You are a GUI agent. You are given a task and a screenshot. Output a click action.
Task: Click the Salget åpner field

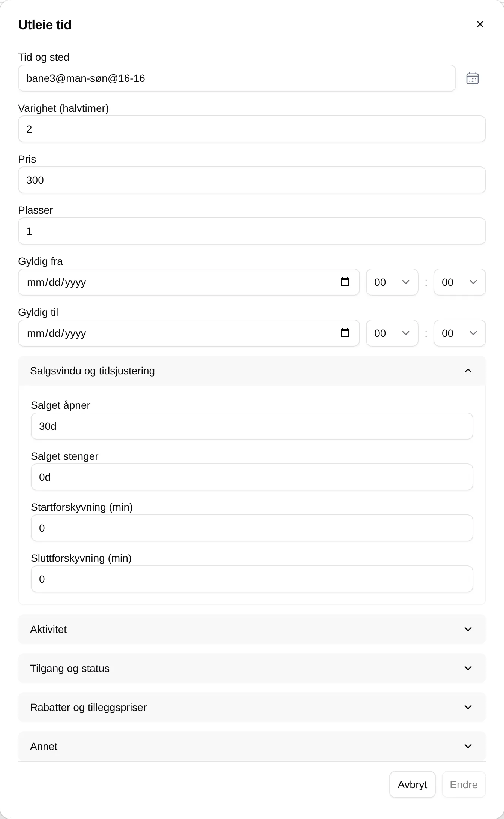[x=252, y=426]
